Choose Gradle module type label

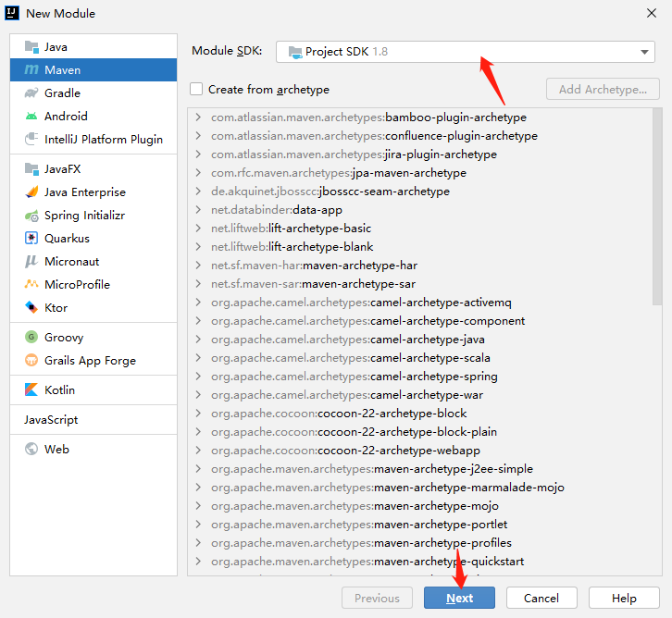pyautogui.click(x=62, y=93)
